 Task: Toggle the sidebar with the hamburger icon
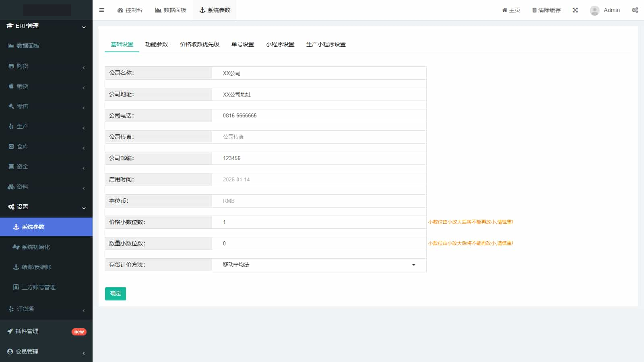101,10
